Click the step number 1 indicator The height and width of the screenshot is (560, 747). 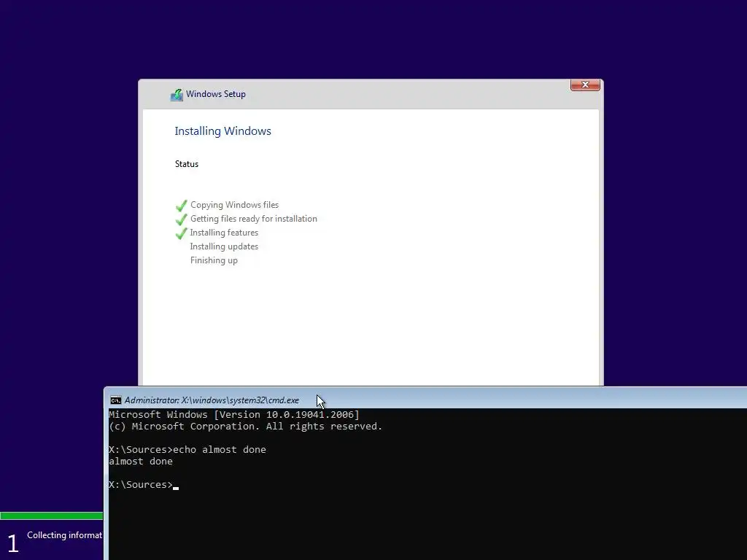pyautogui.click(x=13, y=543)
